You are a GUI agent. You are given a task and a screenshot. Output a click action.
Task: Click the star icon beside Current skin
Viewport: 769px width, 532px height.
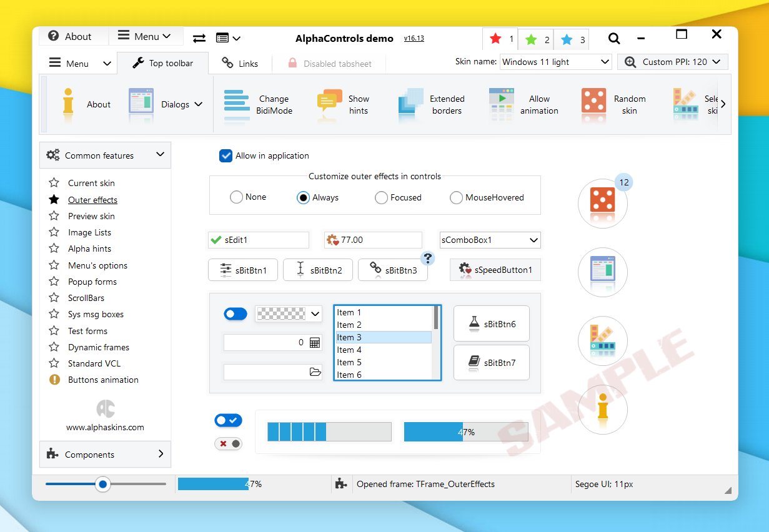coord(54,183)
